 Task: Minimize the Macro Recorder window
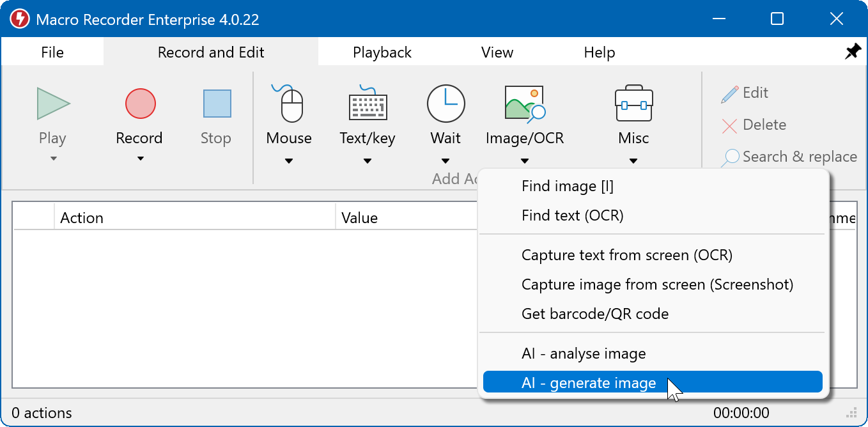(x=718, y=19)
